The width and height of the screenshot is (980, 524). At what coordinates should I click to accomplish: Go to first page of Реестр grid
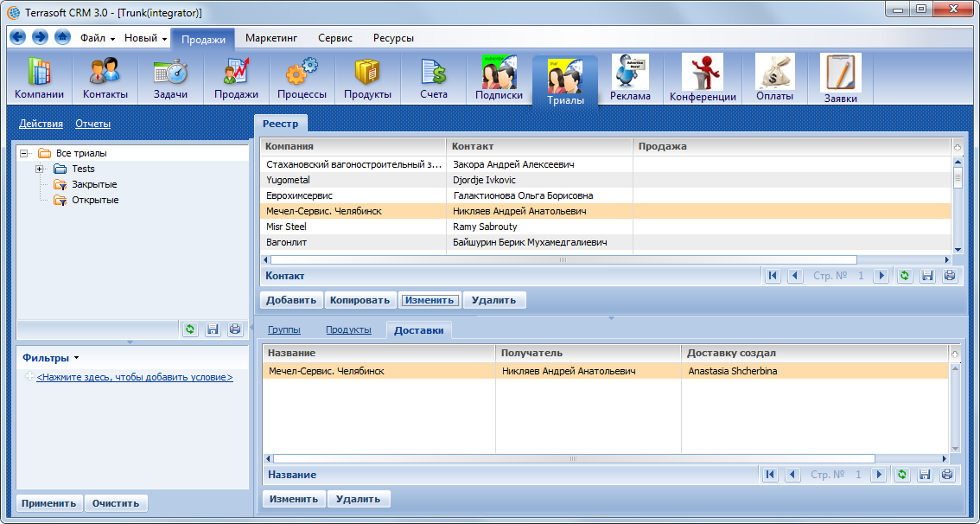point(773,276)
